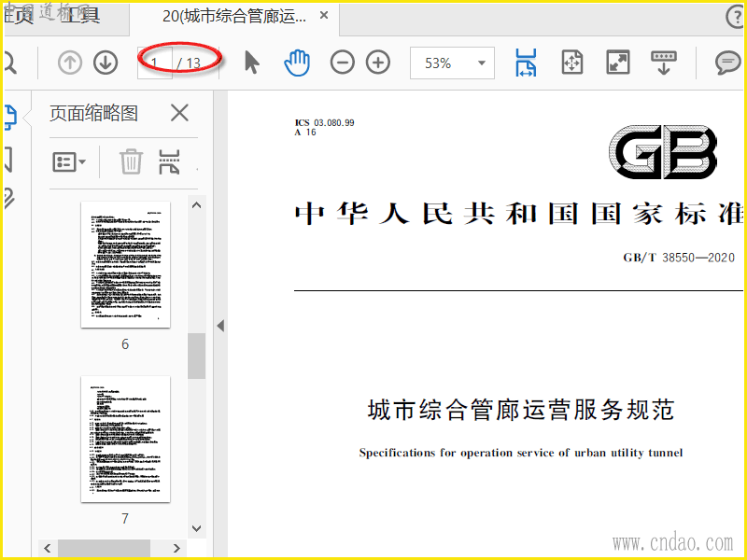747x560 pixels.
Task: Switch to the 工具 tab
Action: point(80,15)
